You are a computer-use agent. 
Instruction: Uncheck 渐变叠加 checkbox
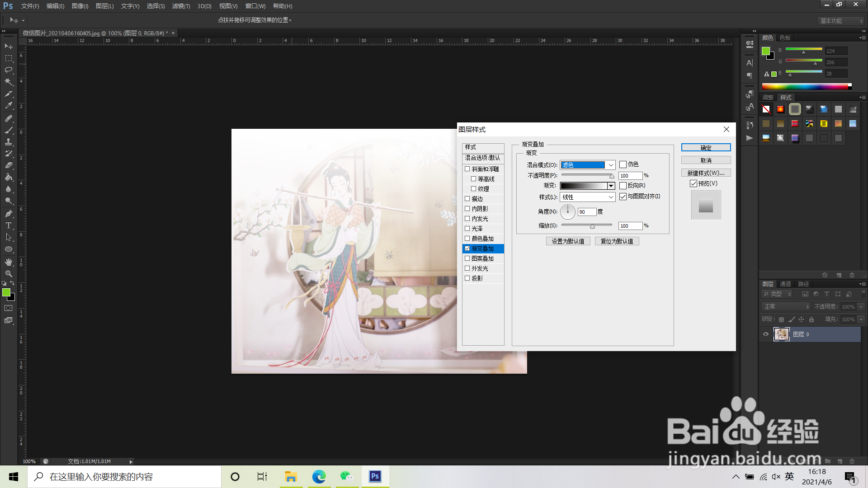coord(467,249)
